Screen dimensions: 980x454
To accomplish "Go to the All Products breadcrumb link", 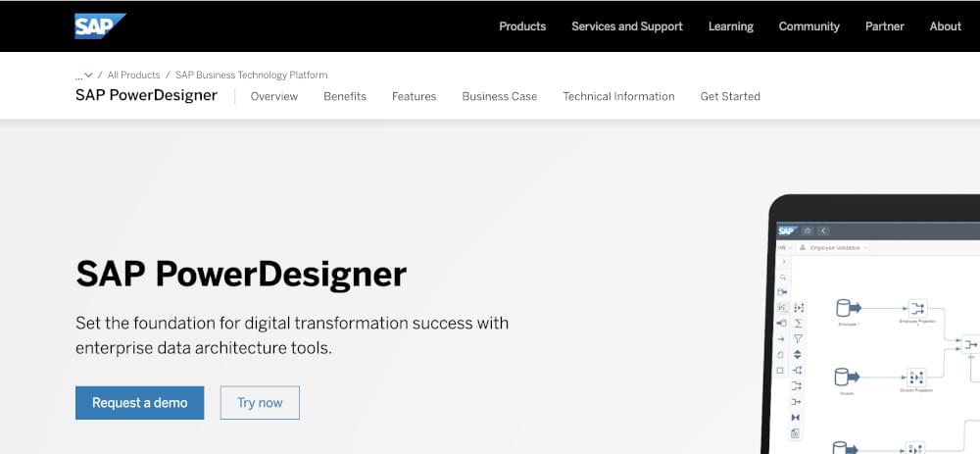I will click(133, 76).
